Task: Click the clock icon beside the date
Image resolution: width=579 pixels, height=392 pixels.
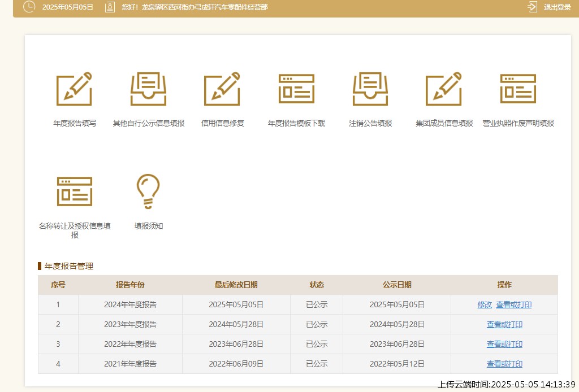Action: point(29,7)
